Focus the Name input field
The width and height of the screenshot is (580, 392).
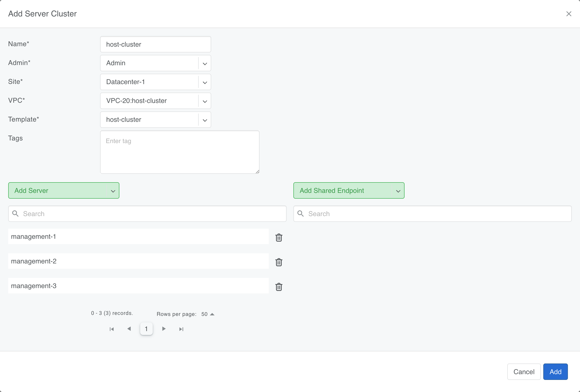(155, 44)
